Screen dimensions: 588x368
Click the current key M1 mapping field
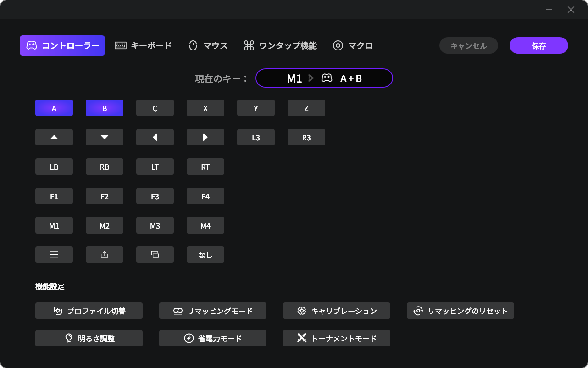[324, 78]
